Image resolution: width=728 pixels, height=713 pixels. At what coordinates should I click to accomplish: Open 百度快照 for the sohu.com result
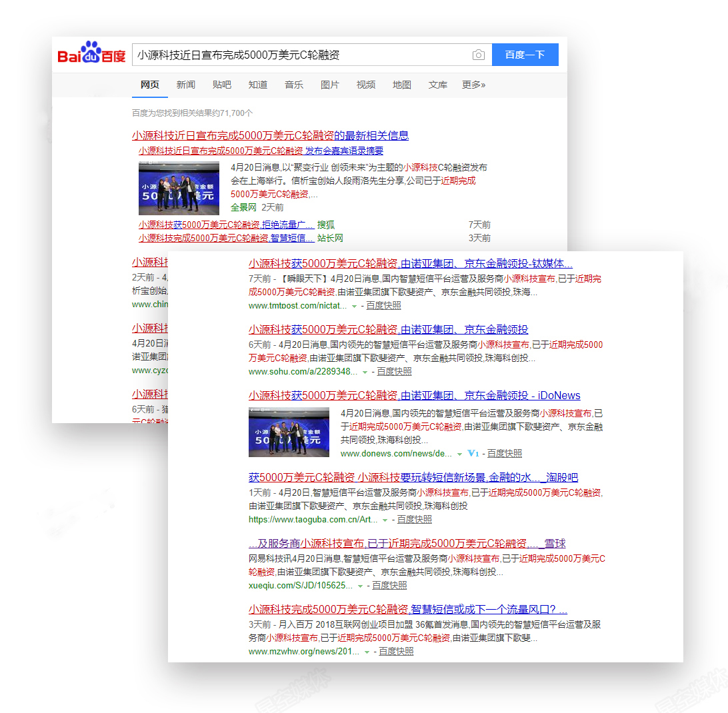(x=394, y=371)
